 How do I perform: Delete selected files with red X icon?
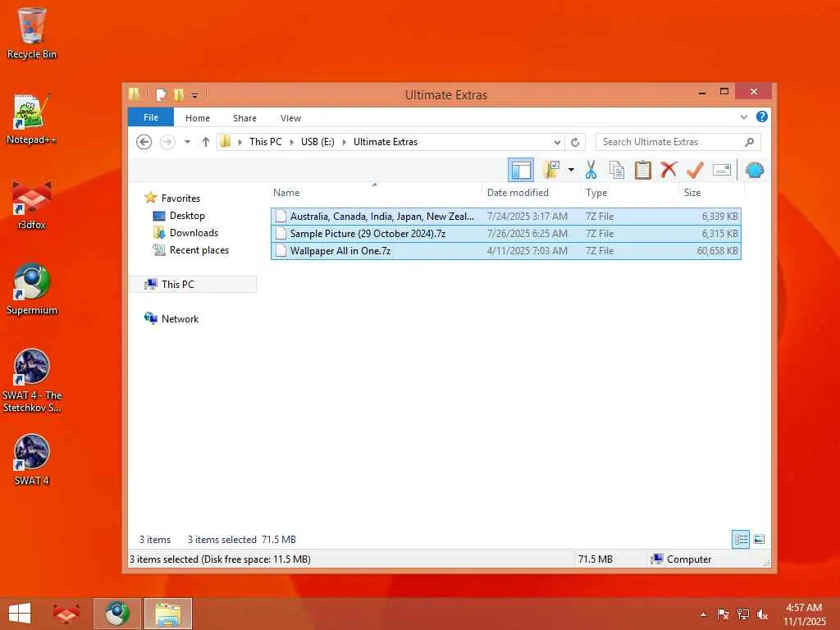pos(669,171)
